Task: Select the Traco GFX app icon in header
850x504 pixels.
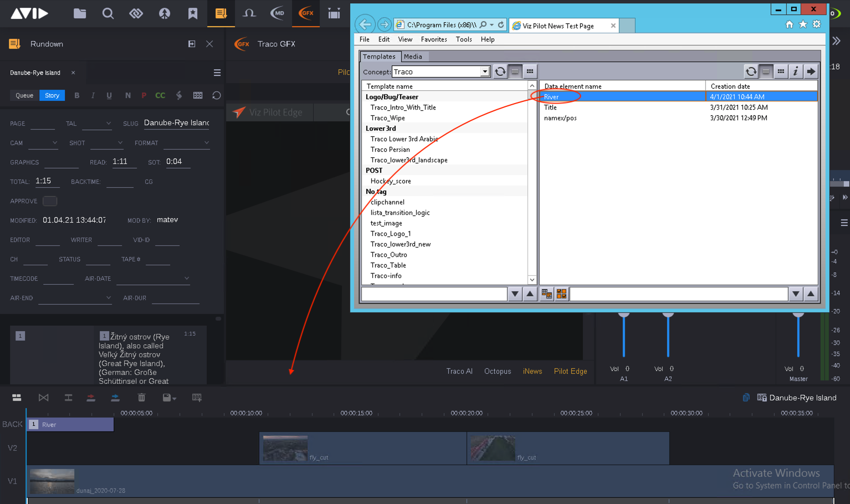Action: point(306,13)
